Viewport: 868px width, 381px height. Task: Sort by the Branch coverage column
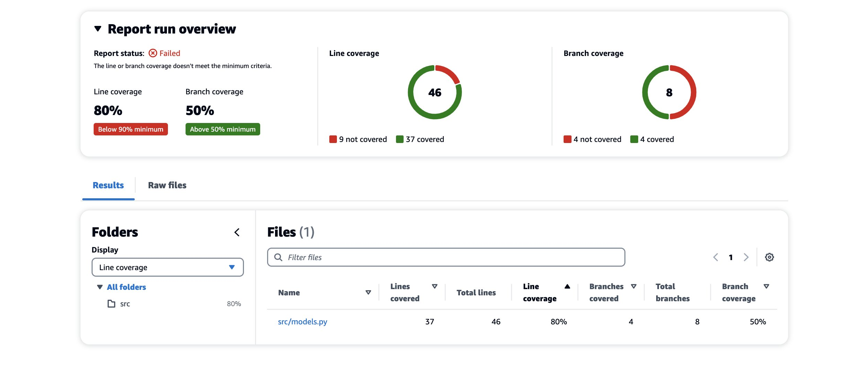(x=766, y=286)
